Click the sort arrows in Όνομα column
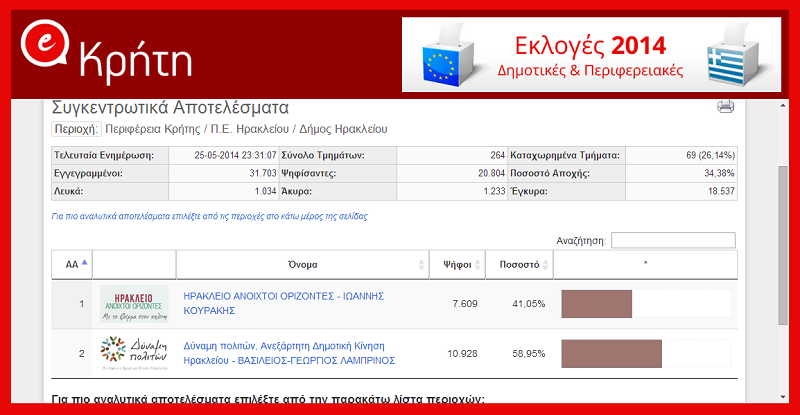The image size is (800, 415). (421, 265)
